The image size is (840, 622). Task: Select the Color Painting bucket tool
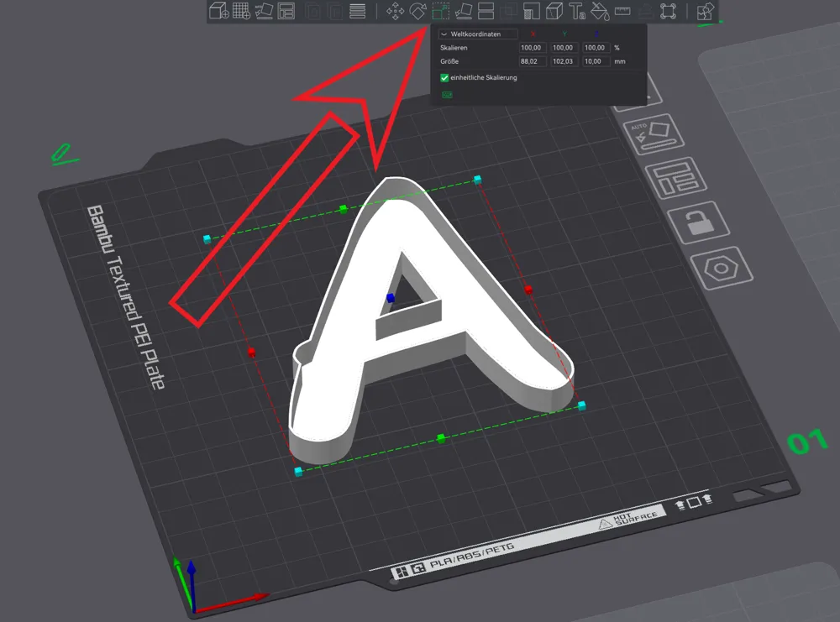click(600, 11)
